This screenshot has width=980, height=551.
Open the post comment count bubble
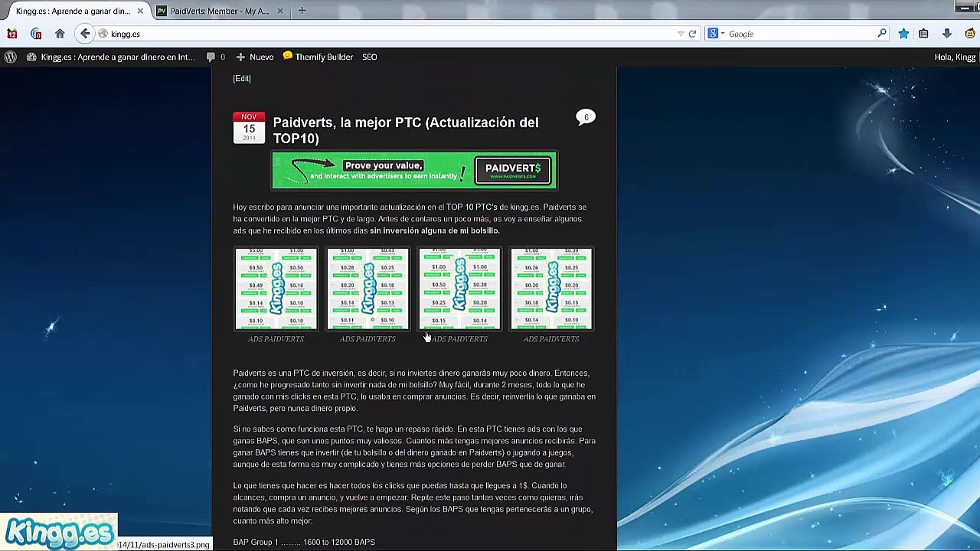(586, 117)
